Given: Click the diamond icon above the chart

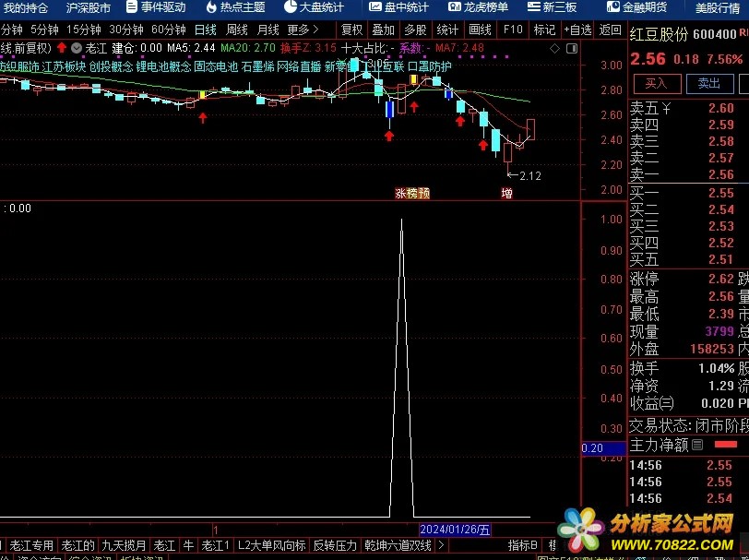Looking at the screenshot, I should coord(554,48).
